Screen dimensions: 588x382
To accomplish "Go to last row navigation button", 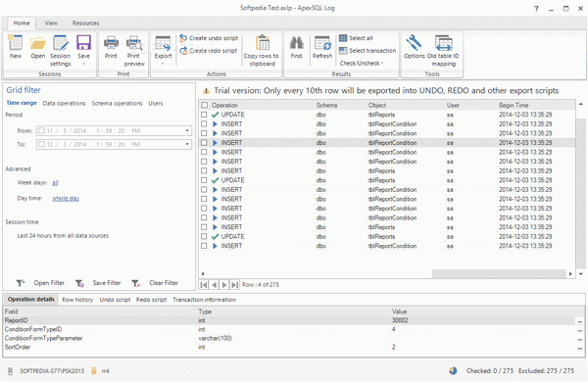I will (235, 285).
